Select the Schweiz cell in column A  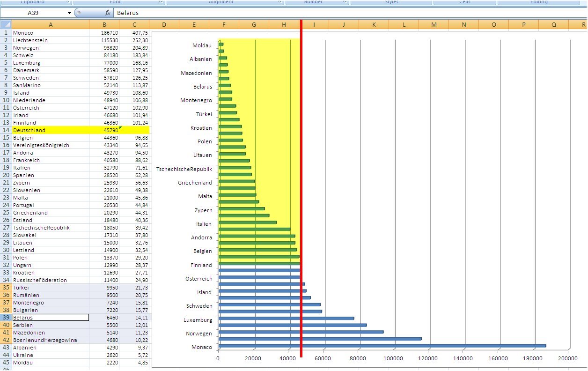tap(51, 55)
